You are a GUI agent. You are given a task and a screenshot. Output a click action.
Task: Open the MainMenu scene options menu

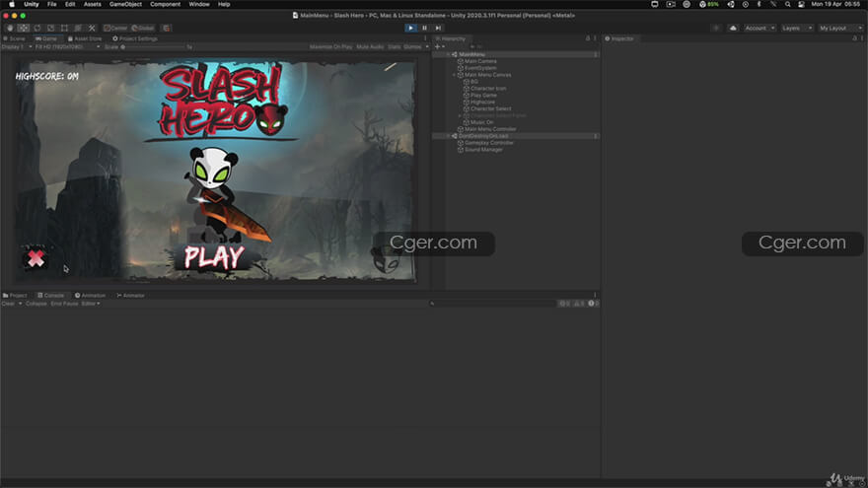coord(596,55)
